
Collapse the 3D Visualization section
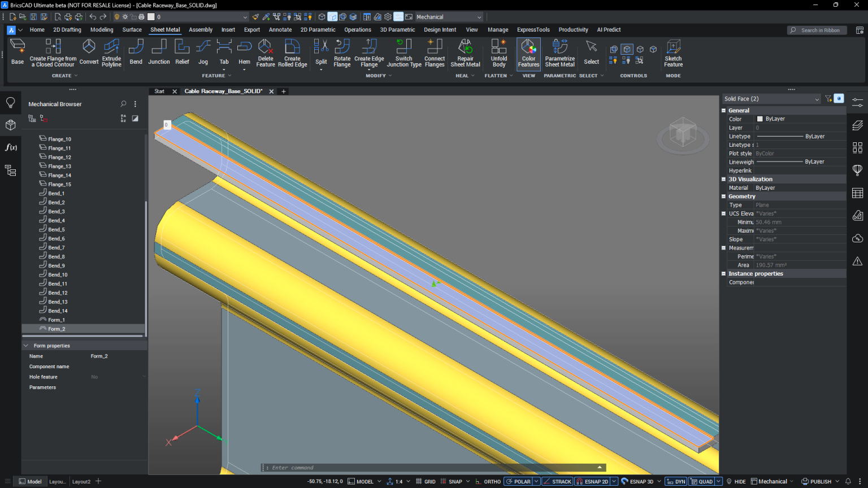tap(723, 179)
